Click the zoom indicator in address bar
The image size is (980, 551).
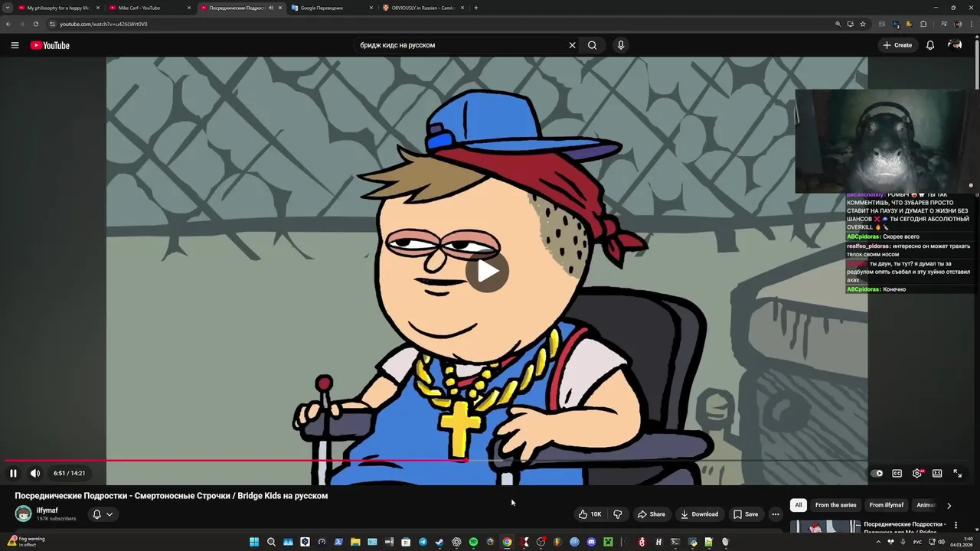(838, 24)
